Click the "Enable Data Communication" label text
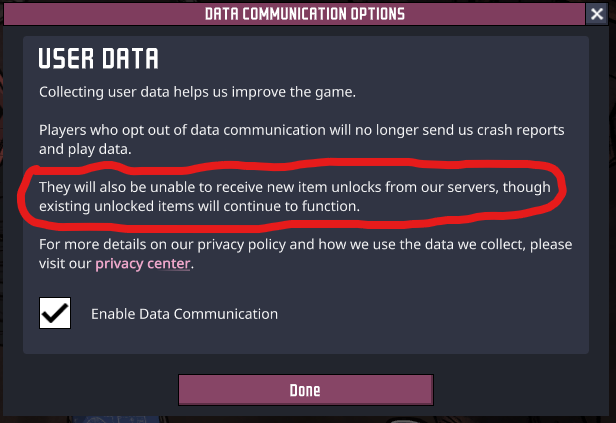616x423 pixels. 184,314
